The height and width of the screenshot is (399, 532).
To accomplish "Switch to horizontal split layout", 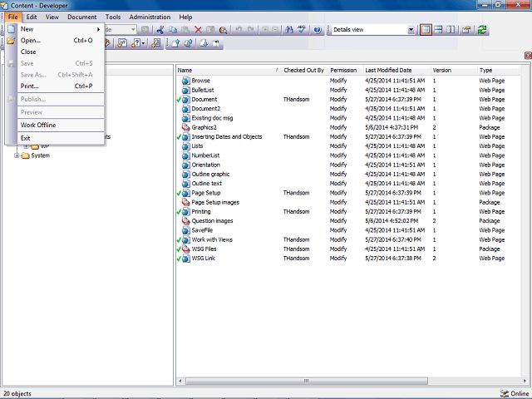I will [438, 30].
